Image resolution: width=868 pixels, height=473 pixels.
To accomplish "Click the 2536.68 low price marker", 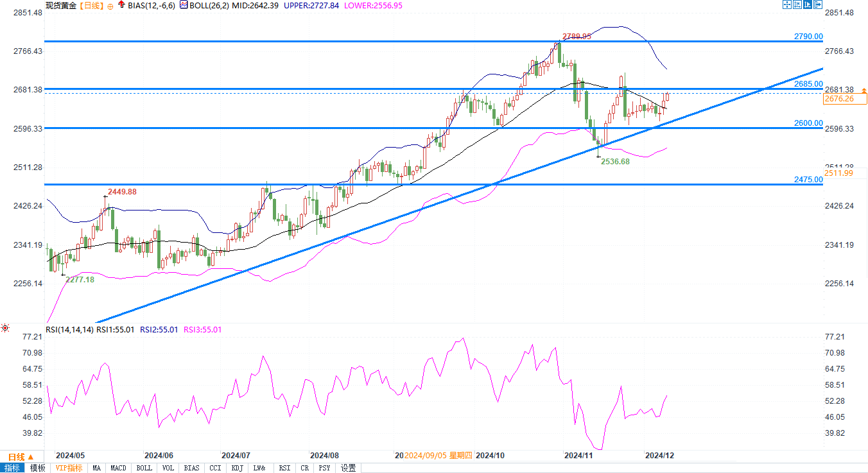I will pos(616,162).
